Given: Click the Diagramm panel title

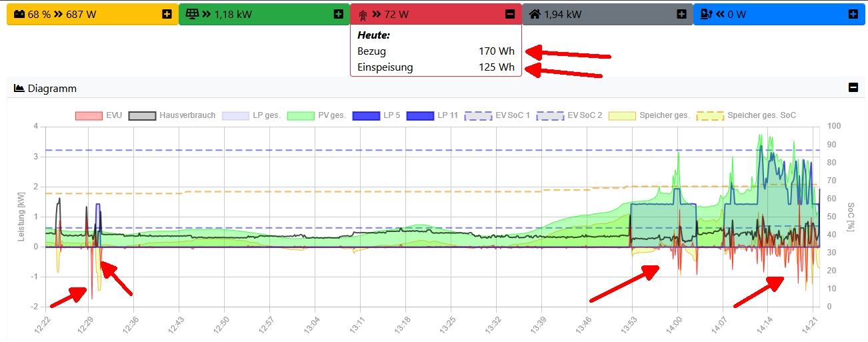Looking at the screenshot, I should 52,88.
